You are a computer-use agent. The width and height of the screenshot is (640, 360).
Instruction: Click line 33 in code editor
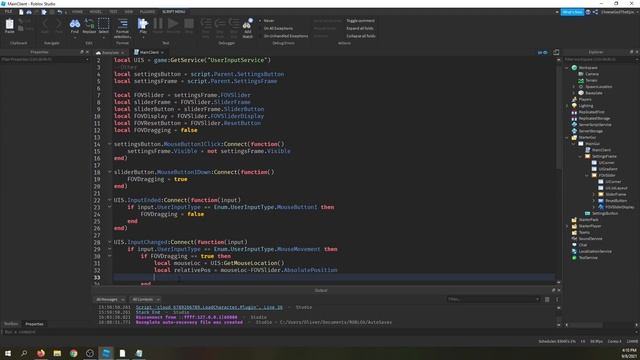[x=334, y=277]
